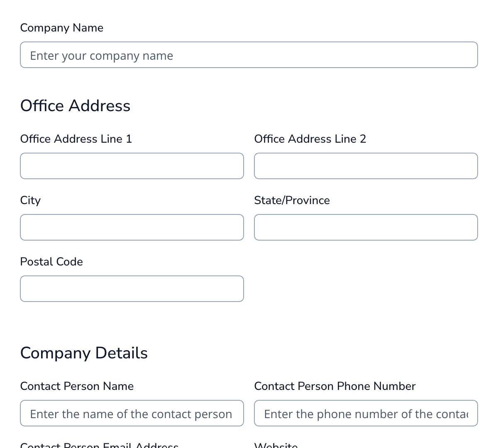Focus the State/Province input field
The width and height of the screenshot is (498, 448).
[x=366, y=227]
